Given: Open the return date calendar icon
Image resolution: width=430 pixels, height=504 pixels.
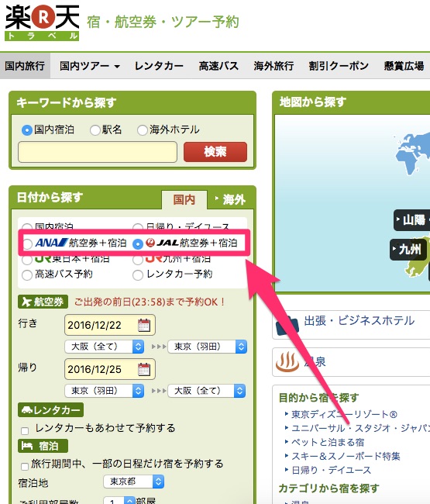Looking at the screenshot, I should [x=144, y=369].
